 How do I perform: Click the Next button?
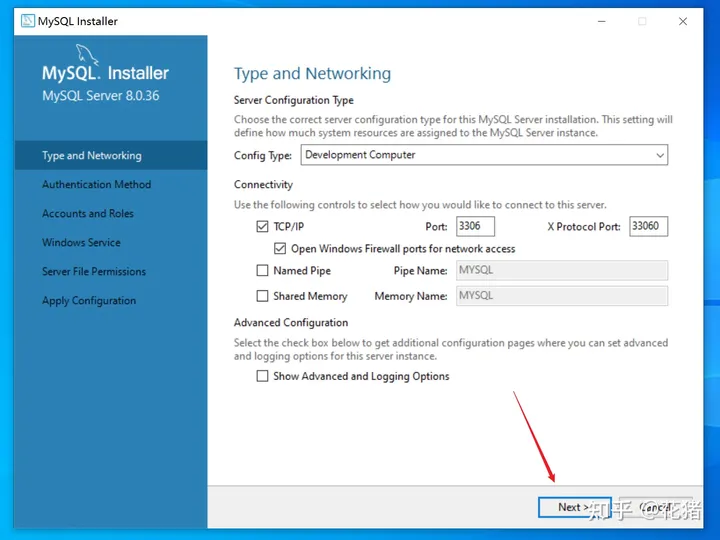click(574, 507)
